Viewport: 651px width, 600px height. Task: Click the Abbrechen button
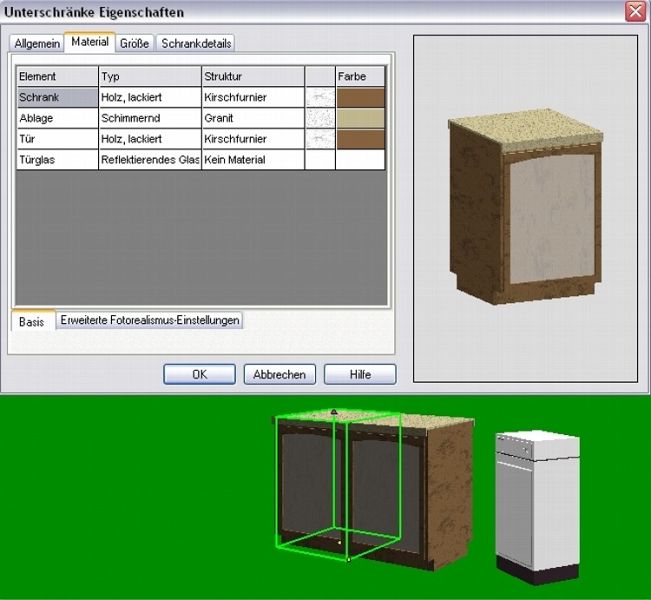click(280, 374)
